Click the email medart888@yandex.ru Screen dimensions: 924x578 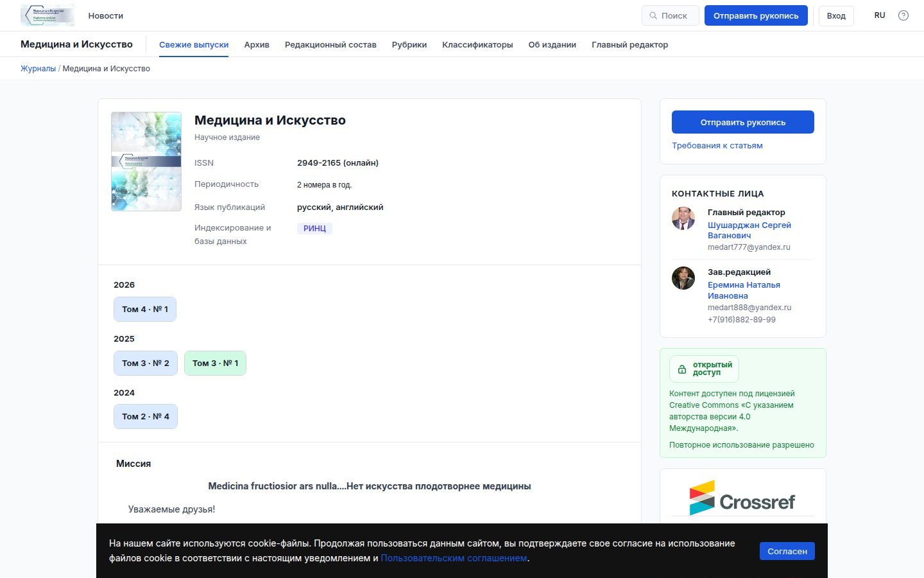pyautogui.click(x=749, y=308)
